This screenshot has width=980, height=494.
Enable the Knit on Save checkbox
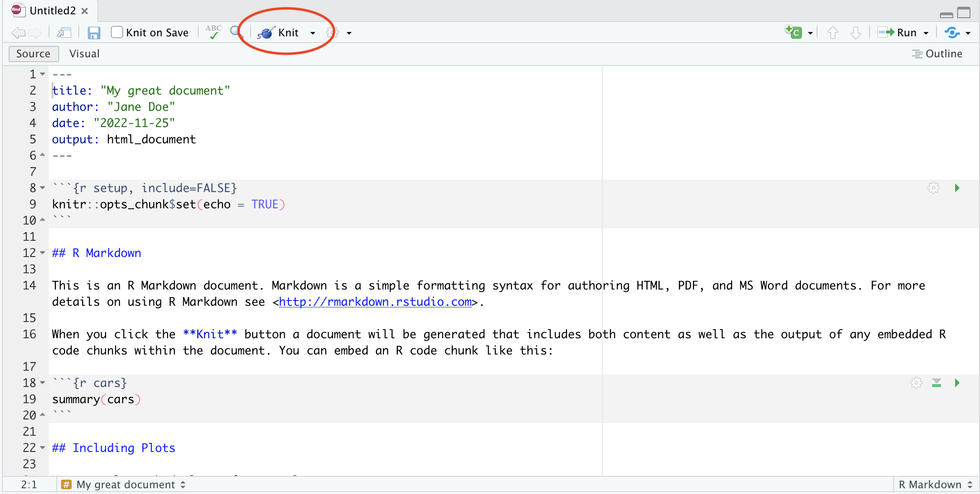tap(117, 32)
